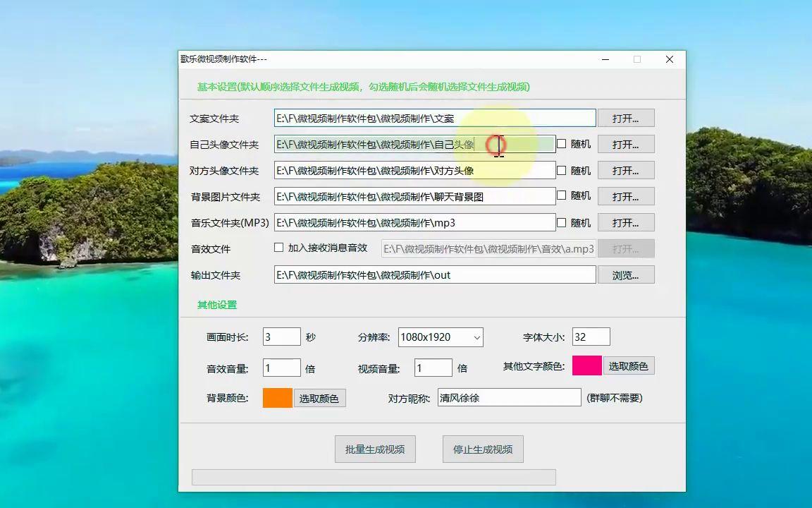Enable 随机 checkbox for 背景图片文件夹
This screenshot has height=508, width=812.
561,195
